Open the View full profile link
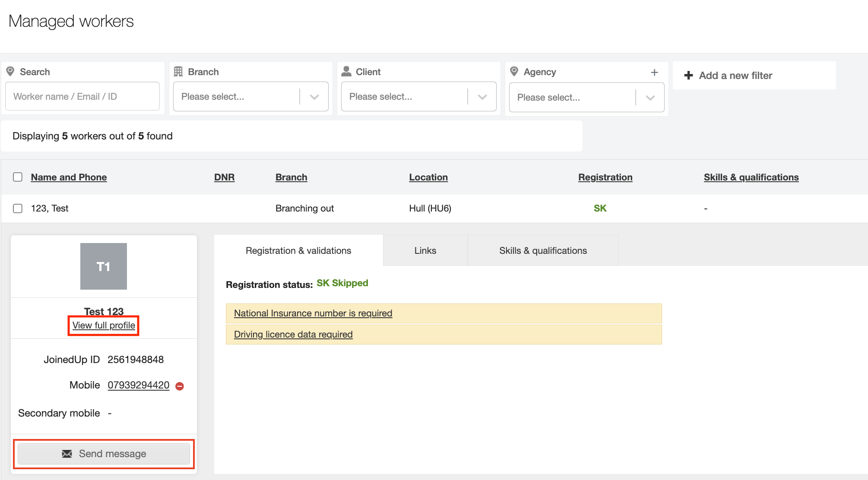This screenshot has height=480, width=868. pos(104,325)
